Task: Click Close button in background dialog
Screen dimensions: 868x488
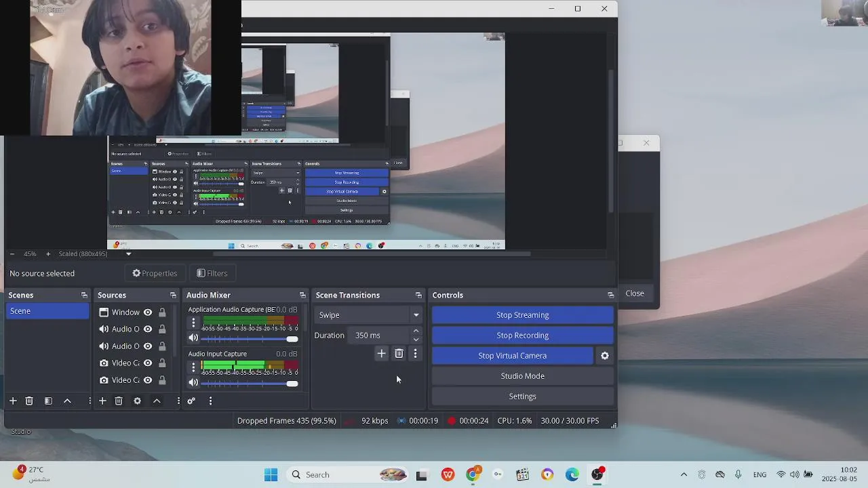Action: pos(635,293)
